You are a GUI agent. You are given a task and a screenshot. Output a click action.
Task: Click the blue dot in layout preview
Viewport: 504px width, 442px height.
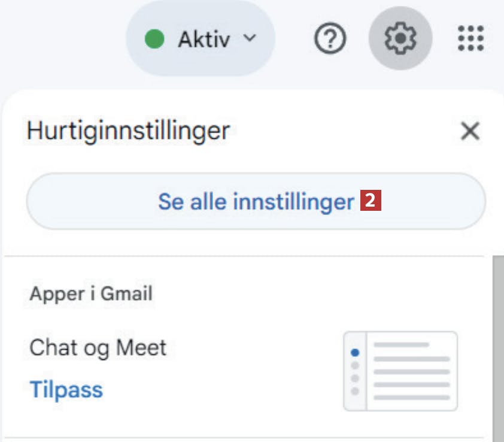pos(355,353)
